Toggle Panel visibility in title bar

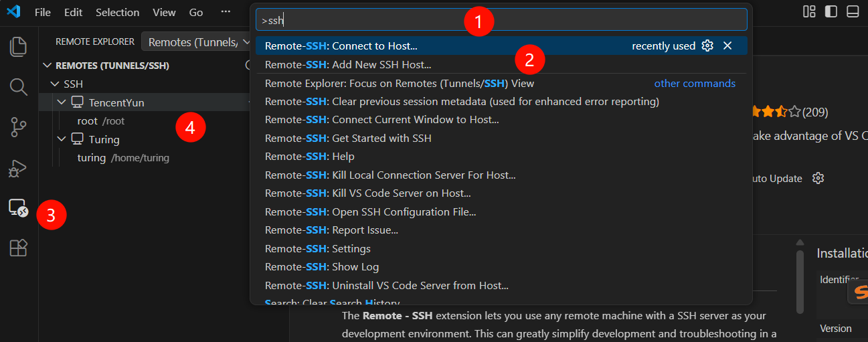click(x=852, y=11)
